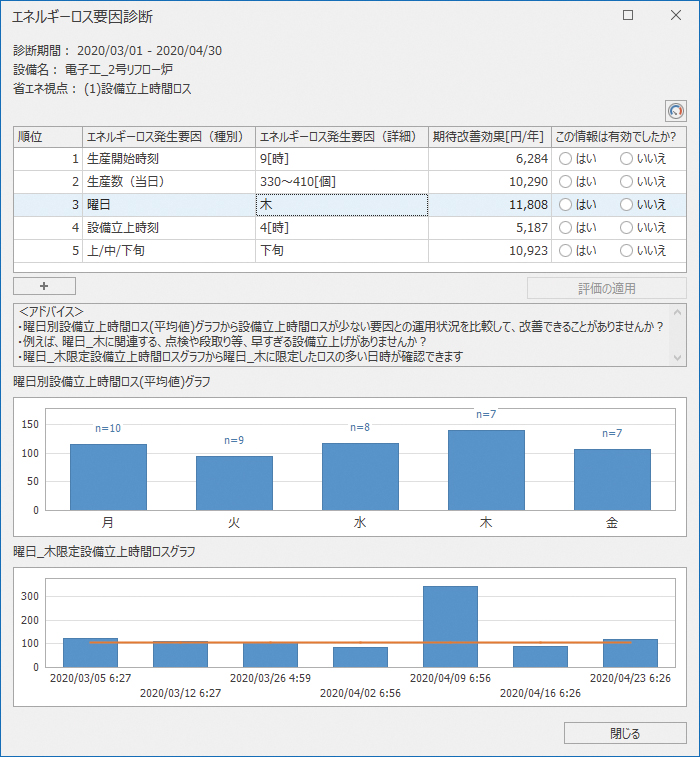Click the 5,187 value cell

click(490, 227)
